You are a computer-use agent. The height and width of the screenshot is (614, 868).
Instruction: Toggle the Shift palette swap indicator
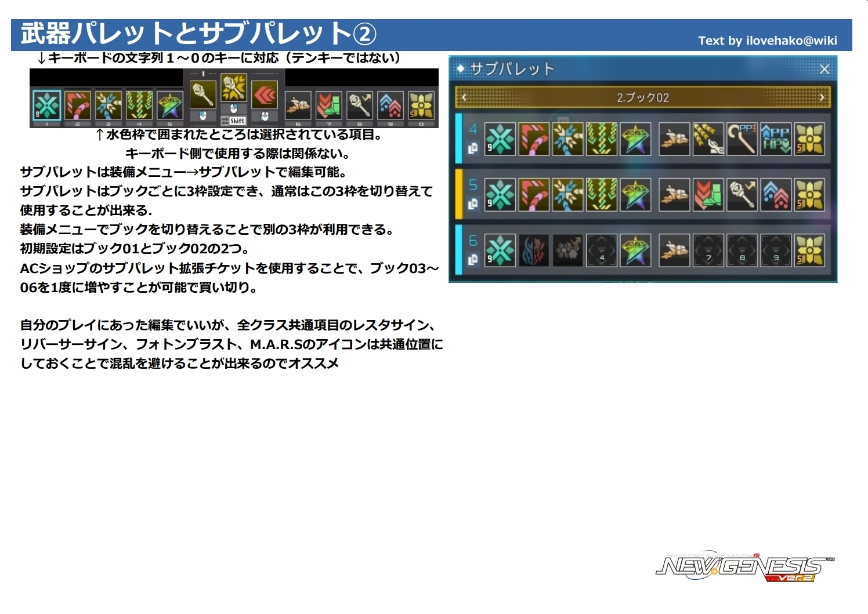click(x=234, y=121)
